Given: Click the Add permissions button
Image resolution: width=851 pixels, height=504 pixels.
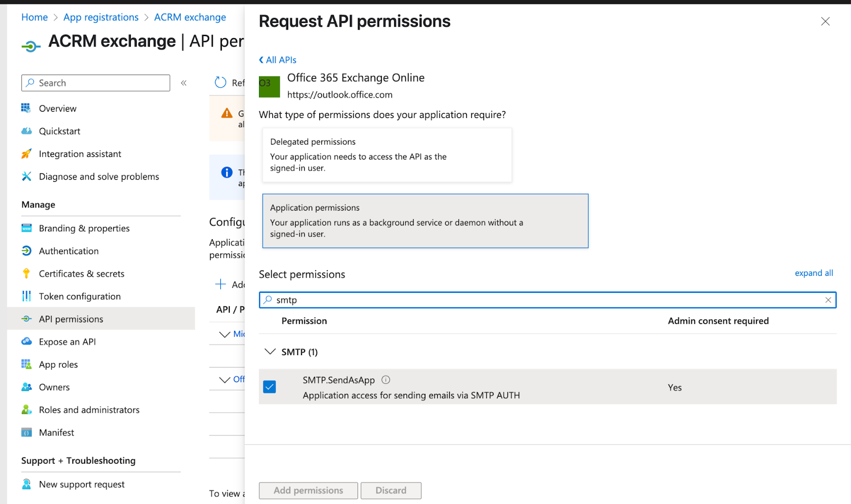Looking at the screenshot, I should [308, 490].
